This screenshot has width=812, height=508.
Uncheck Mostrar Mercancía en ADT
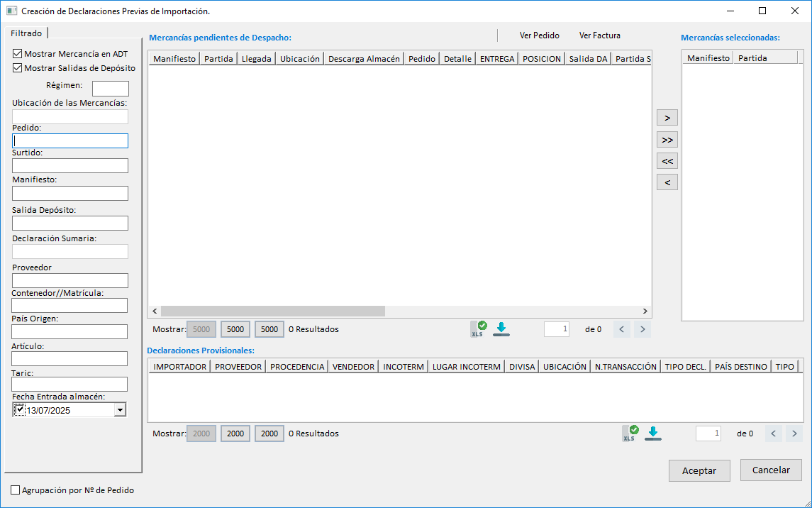(18, 54)
